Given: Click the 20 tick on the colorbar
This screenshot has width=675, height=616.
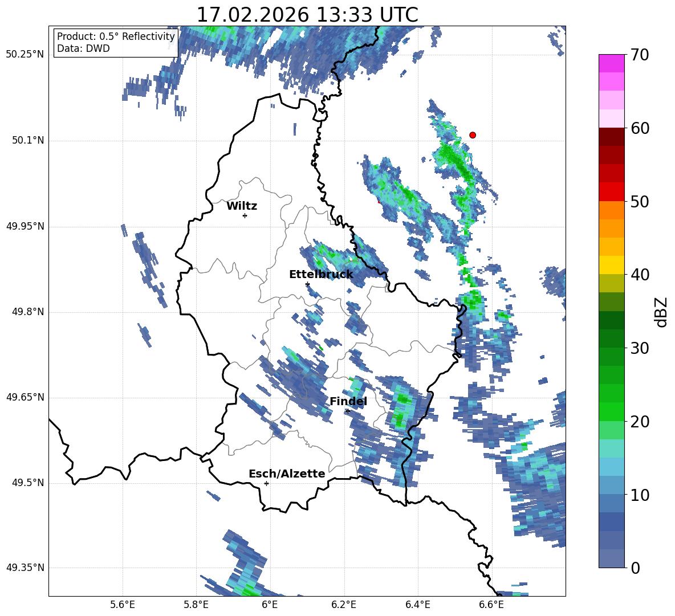Looking at the screenshot, I should (640, 422).
